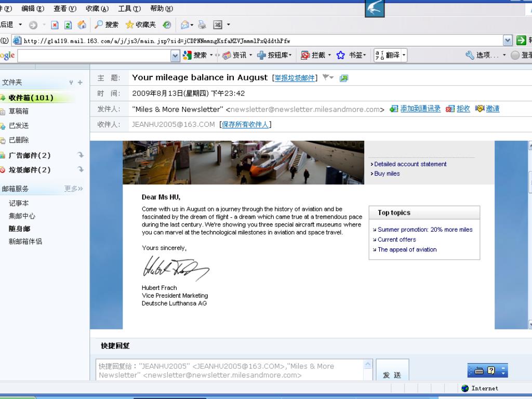Click the Detailed account statement link

(410, 164)
